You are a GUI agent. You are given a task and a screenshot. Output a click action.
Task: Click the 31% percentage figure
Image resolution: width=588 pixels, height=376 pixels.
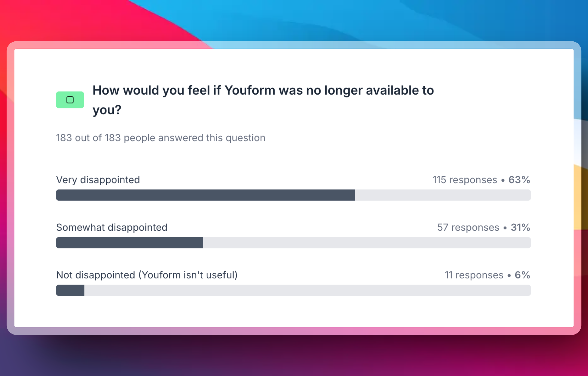click(520, 228)
